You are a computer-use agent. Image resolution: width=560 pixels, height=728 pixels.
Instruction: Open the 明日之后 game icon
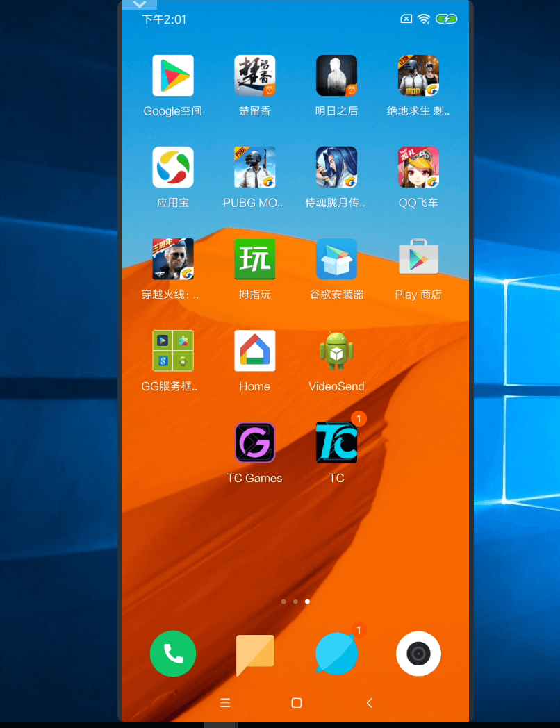[336, 75]
